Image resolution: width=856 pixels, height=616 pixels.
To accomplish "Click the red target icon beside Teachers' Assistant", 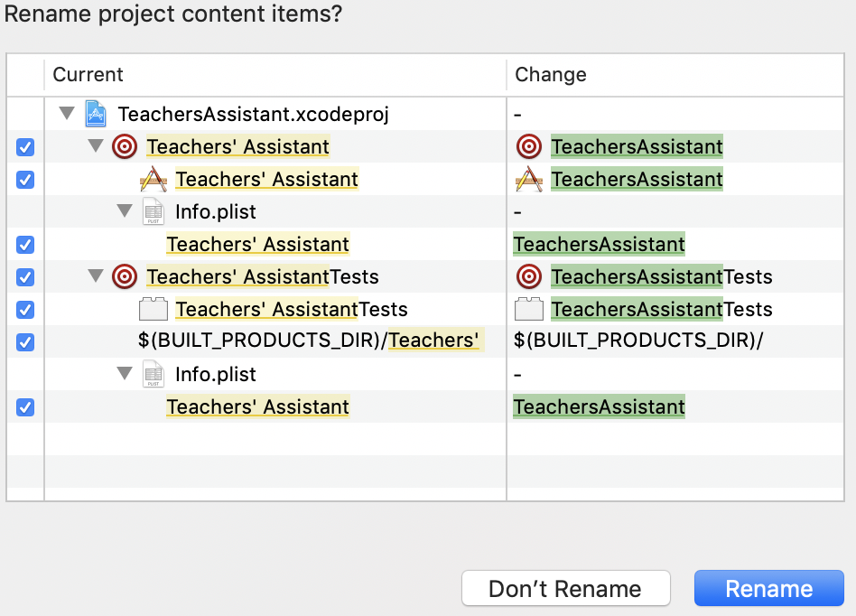I will [x=125, y=146].
